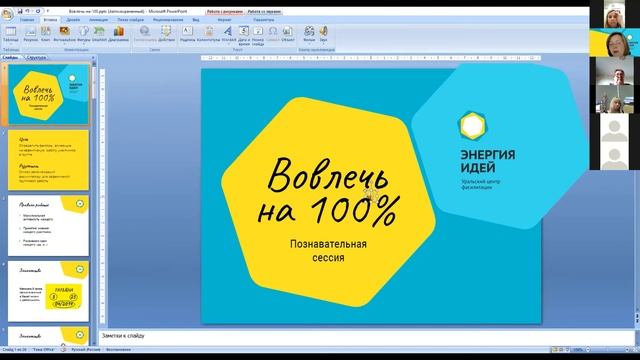Screen dimensions: 640x360
Task: Select the man's participant video tile
Action: pos(614,71)
